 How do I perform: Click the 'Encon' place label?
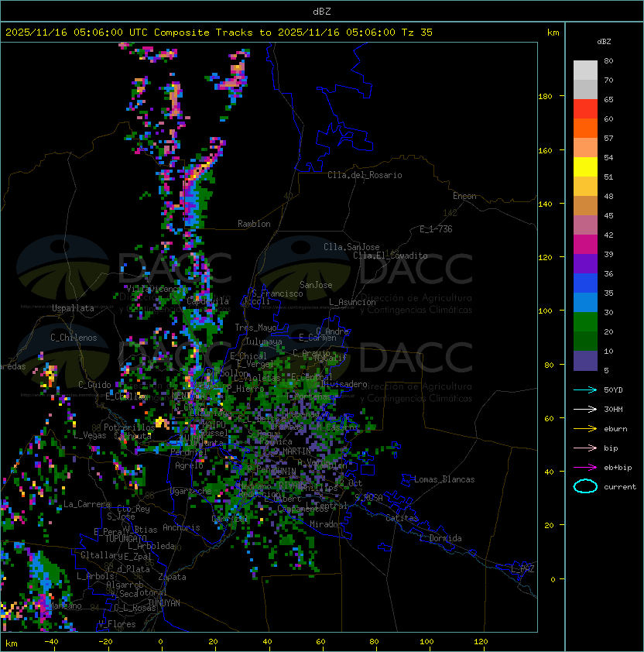point(464,196)
